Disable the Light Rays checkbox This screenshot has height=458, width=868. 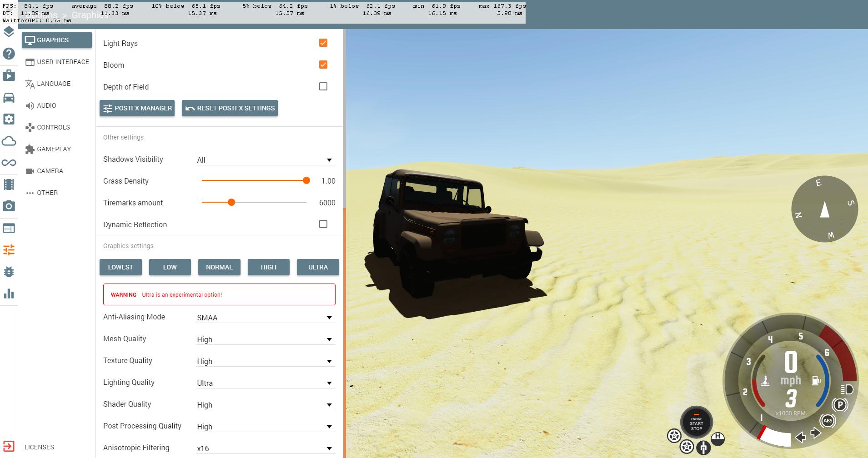pyautogui.click(x=323, y=43)
